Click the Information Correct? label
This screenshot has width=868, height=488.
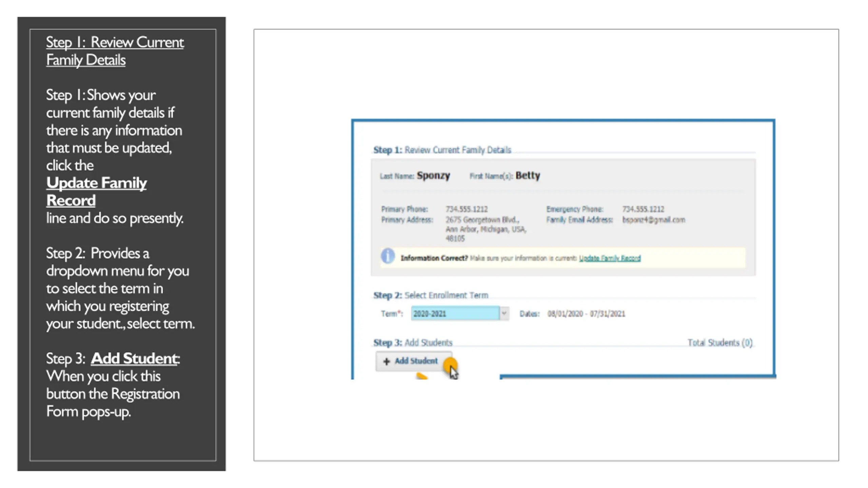[x=434, y=258]
